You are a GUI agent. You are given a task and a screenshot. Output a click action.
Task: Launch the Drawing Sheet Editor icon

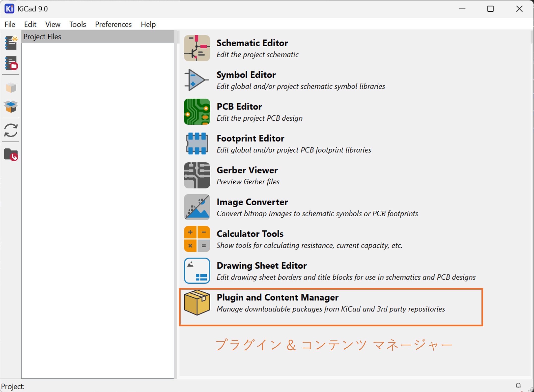(197, 271)
